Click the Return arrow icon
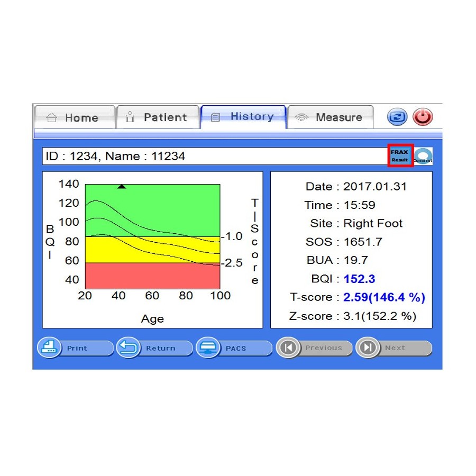Screen dimensions: 476x476 point(129,348)
